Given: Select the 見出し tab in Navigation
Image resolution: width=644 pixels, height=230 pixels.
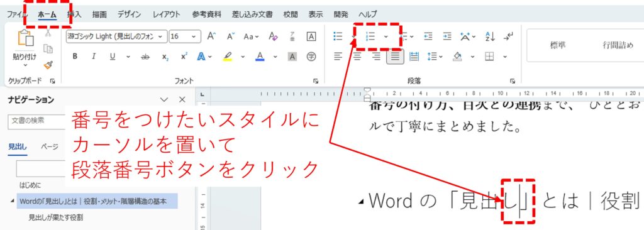Looking at the screenshot, I should click(18, 146).
